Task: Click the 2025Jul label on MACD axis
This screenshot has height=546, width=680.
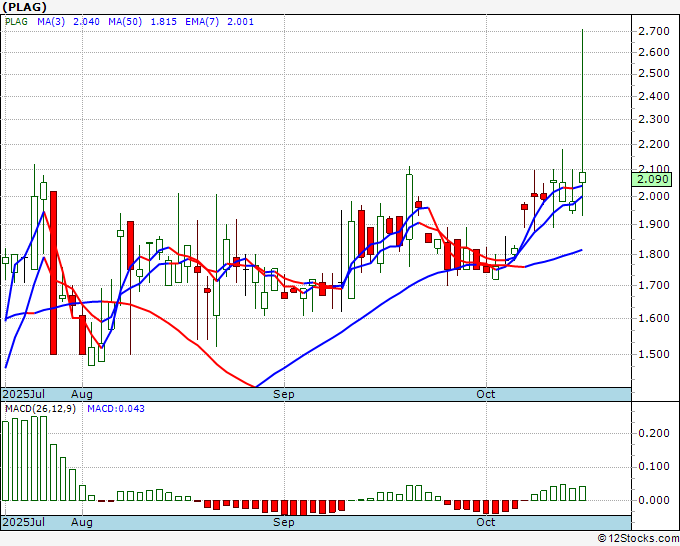Action: click(x=24, y=522)
